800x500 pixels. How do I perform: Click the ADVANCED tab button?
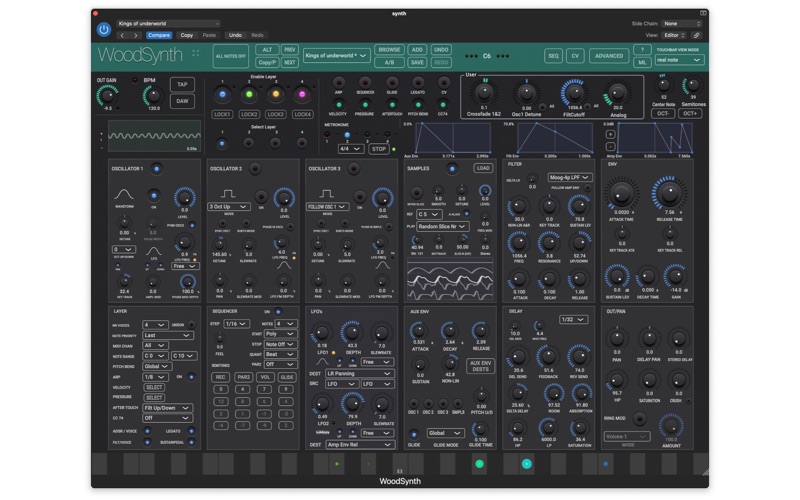609,56
